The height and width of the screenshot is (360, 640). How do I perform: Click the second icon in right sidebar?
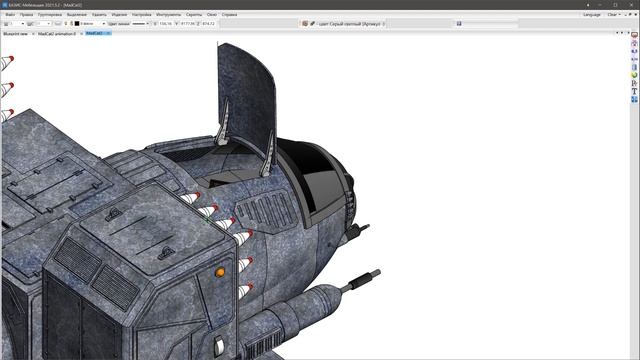[634, 43]
